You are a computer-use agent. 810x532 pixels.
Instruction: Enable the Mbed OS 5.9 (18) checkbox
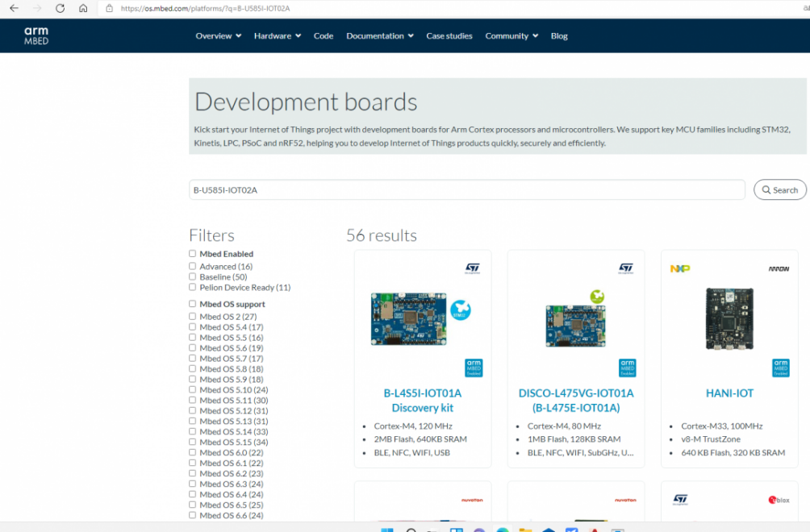192,379
